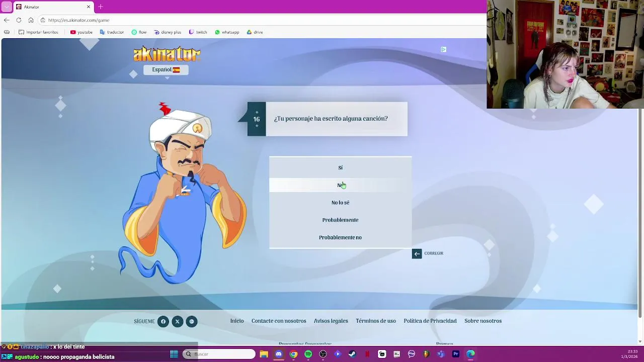Open a new browser tab
Image resolution: width=644 pixels, height=362 pixels.
pos(101,7)
